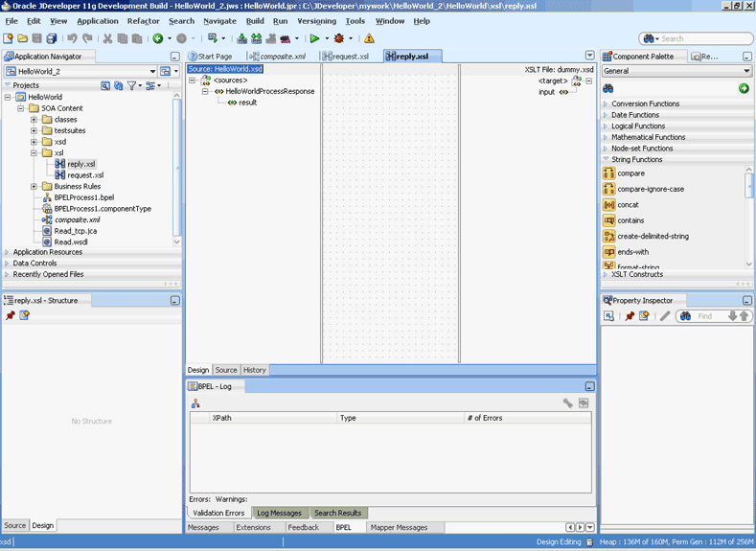The width and height of the screenshot is (756, 551).
Task: Click the binoculars search icon in Component Palette
Action: tap(608, 88)
